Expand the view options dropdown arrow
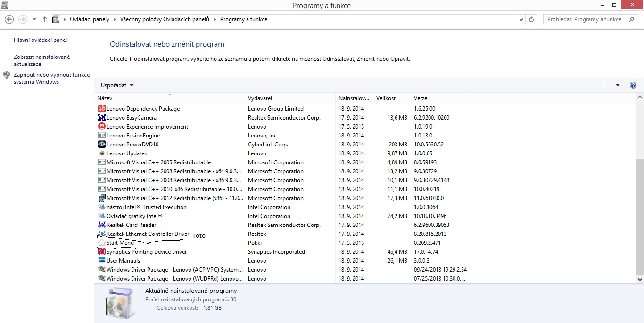Screen dimensions: 644x323 pyautogui.click(x=618, y=85)
